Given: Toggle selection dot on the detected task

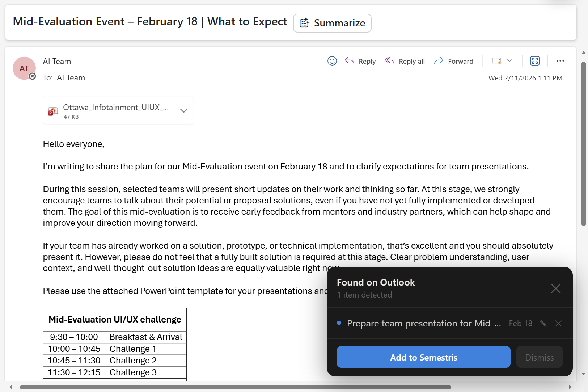Looking at the screenshot, I should point(339,323).
